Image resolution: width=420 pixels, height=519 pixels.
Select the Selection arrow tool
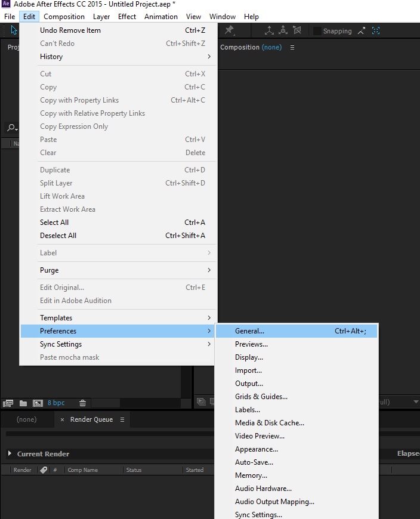pyautogui.click(x=14, y=30)
